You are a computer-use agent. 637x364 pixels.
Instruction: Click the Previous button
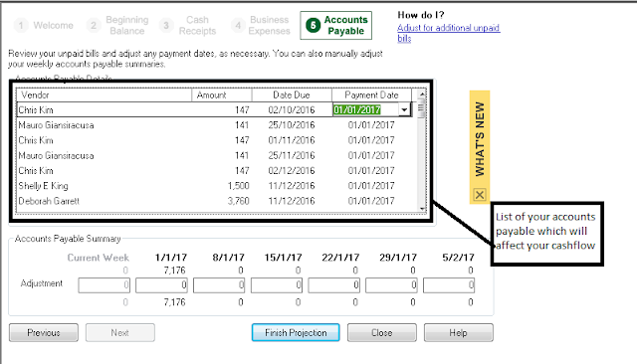(44, 333)
